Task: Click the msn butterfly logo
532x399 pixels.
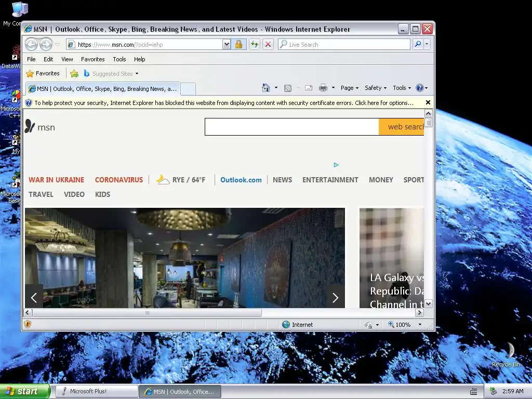Action: (x=39, y=127)
